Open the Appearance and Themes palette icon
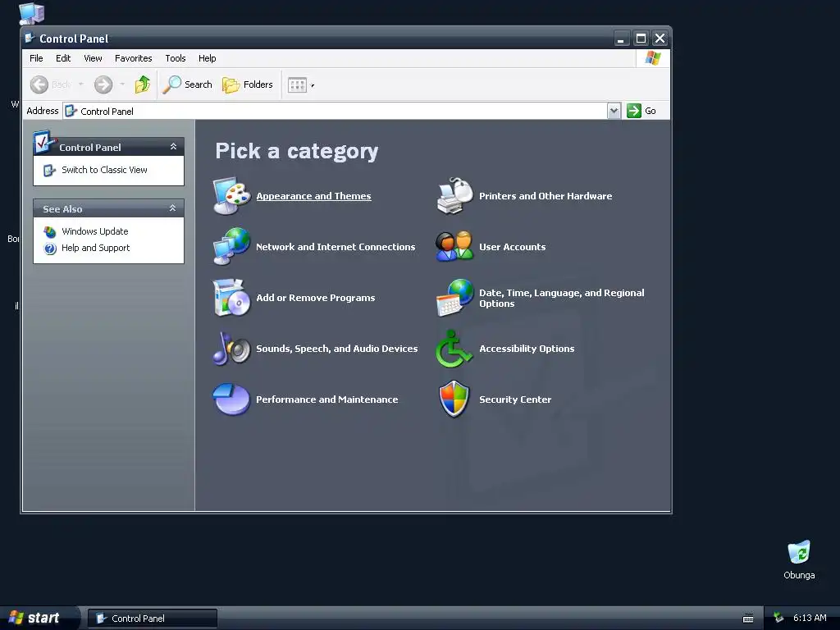Viewport: 840px width, 630px height. point(231,196)
